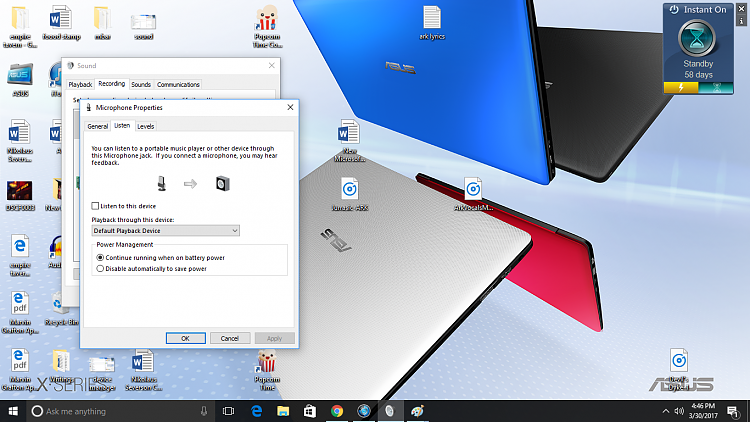Select 'Continue running when on battery power'
750x422 pixels.
(x=99, y=257)
